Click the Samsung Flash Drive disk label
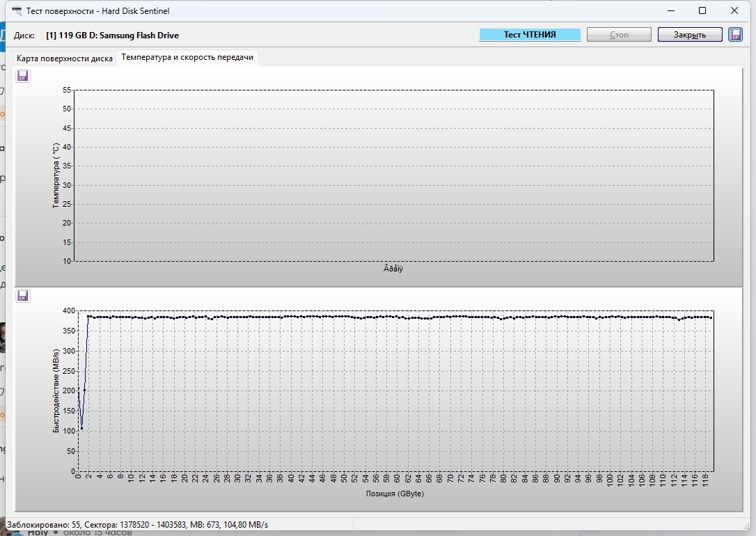Viewport: 756px width, 536px height. pyautogui.click(x=112, y=36)
